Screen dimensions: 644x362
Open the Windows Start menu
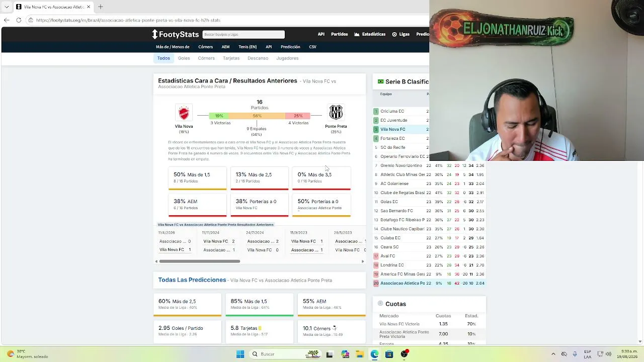tap(240, 354)
